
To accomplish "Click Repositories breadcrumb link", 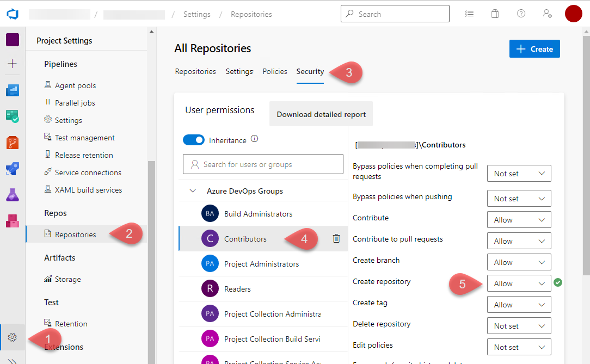I will 251,14.
